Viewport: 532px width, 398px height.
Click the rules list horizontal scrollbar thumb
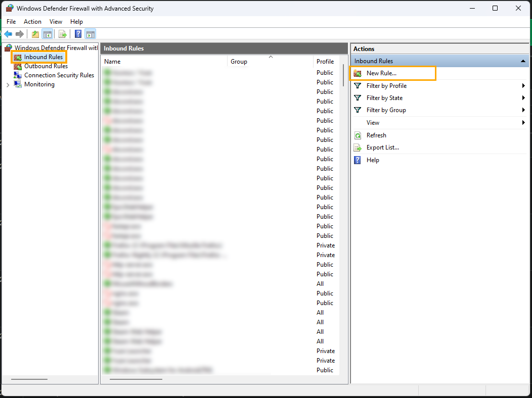point(136,379)
